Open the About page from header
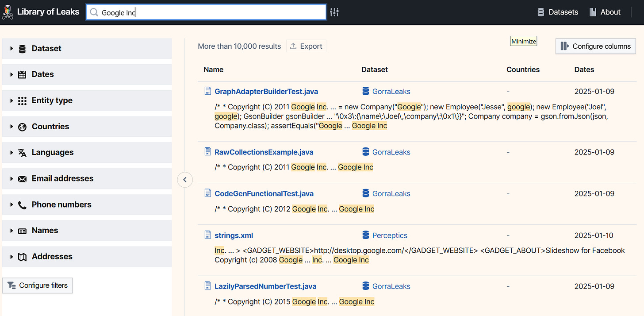 click(x=605, y=12)
